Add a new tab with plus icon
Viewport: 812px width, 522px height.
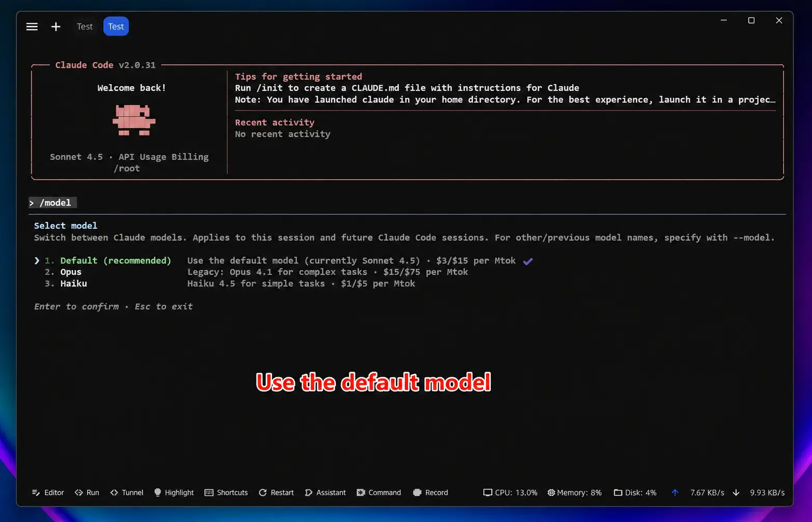point(56,26)
